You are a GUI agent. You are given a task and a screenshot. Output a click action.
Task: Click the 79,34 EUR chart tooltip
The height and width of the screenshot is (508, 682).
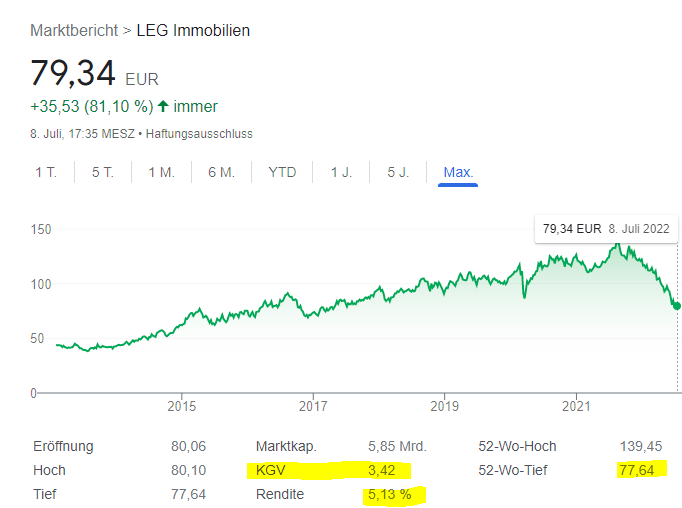click(606, 229)
